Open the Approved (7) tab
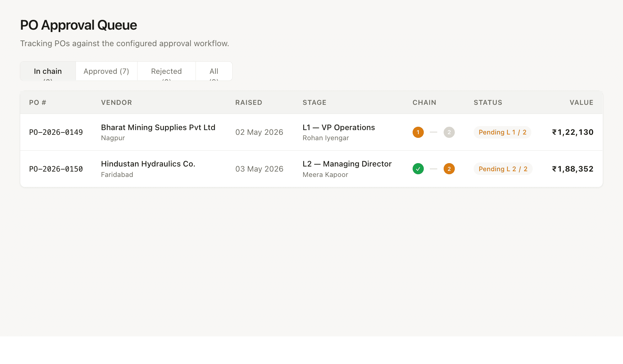Viewport: 623px width, 364px height. tap(107, 71)
